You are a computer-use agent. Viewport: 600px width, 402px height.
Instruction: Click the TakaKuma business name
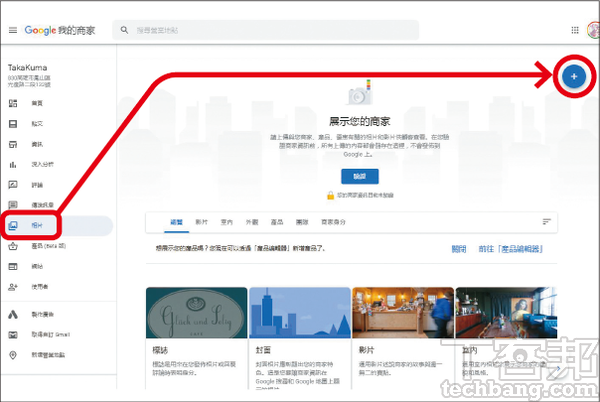(28, 68)
